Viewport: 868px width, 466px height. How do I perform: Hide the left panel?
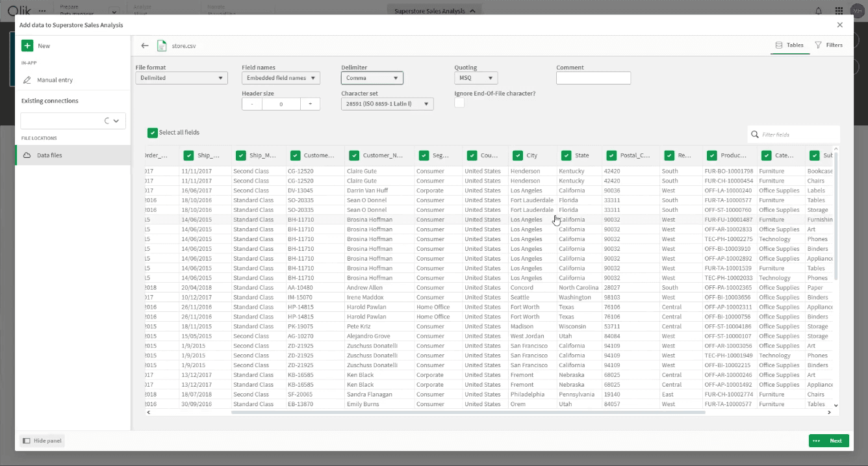coord(41,440)
